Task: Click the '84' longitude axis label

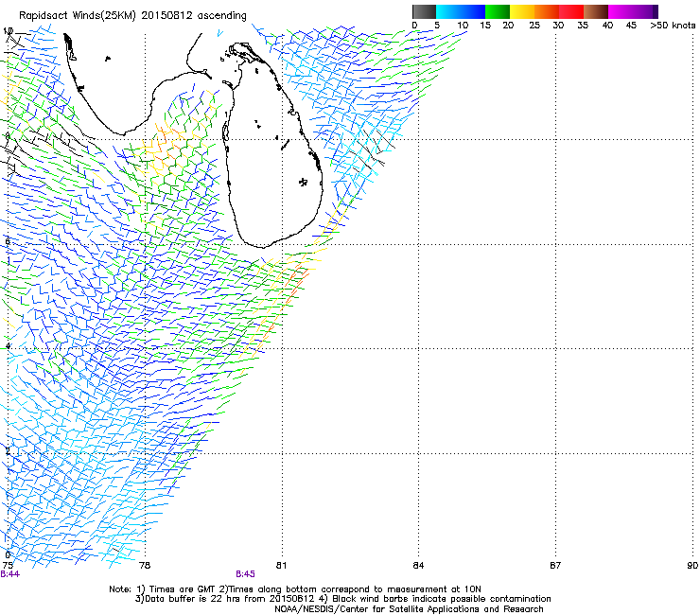Action: point(418,566)
